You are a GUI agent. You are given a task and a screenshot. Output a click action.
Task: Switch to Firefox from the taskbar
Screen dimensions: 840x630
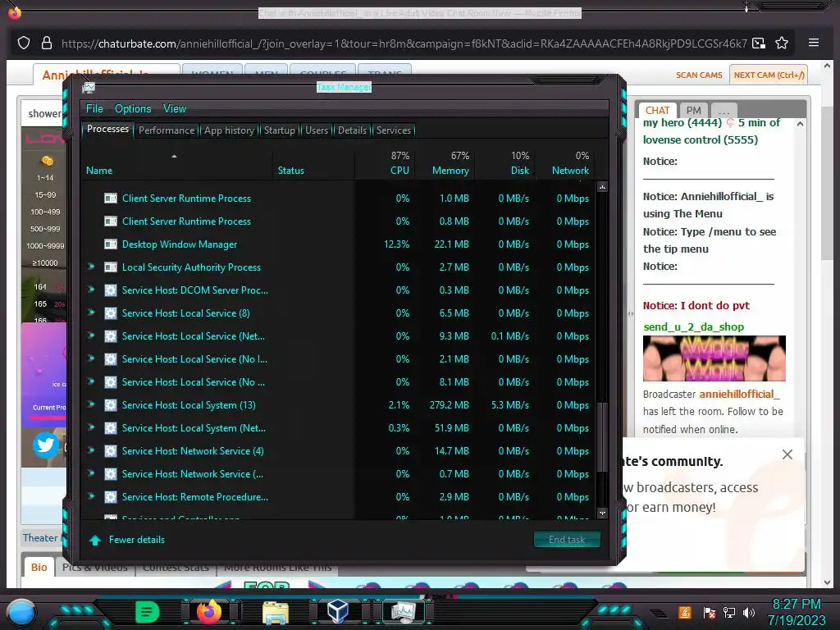click(209, 612)
